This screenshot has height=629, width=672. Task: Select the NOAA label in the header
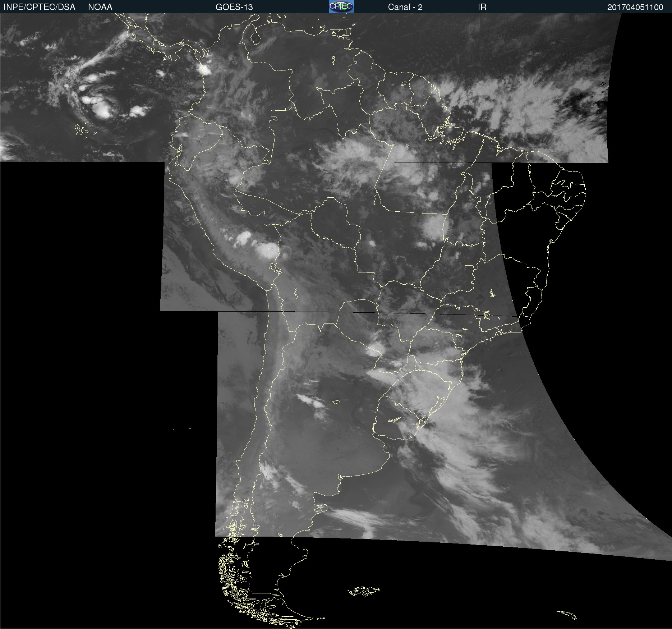pyautogui.click(x=100, y=7)
